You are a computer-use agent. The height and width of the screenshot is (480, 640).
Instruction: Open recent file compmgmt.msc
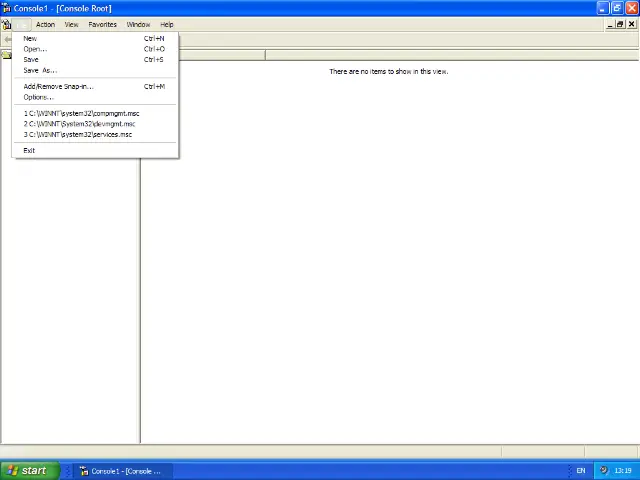82,113
